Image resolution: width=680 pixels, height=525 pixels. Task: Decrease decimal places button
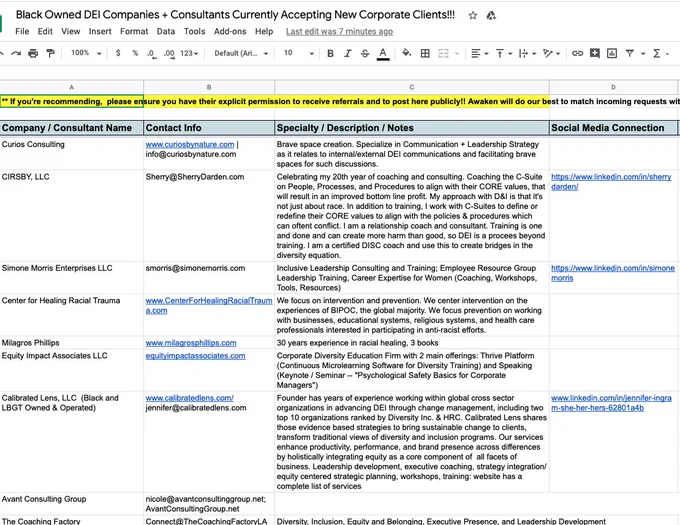151,54
